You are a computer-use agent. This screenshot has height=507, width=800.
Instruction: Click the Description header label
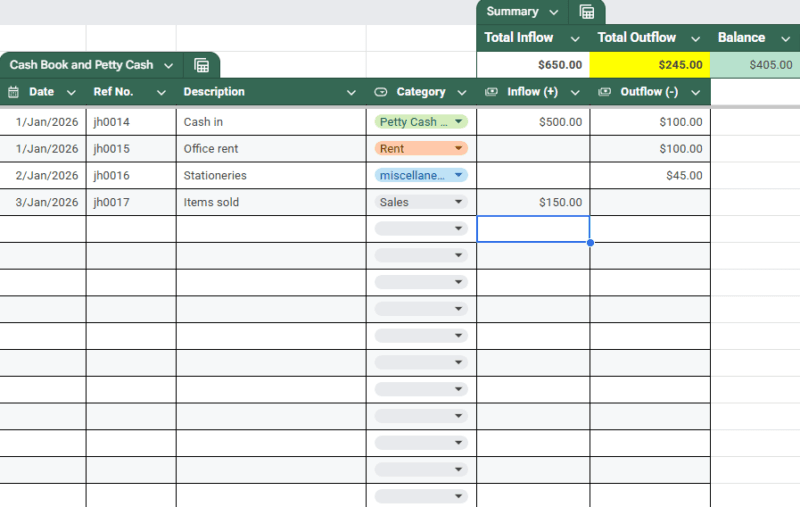coord(214,92)
